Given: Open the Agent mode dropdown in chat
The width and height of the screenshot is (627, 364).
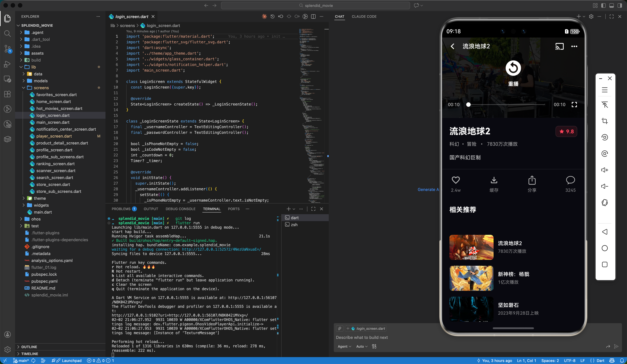Looking at the screenshot, I should 344,346.
